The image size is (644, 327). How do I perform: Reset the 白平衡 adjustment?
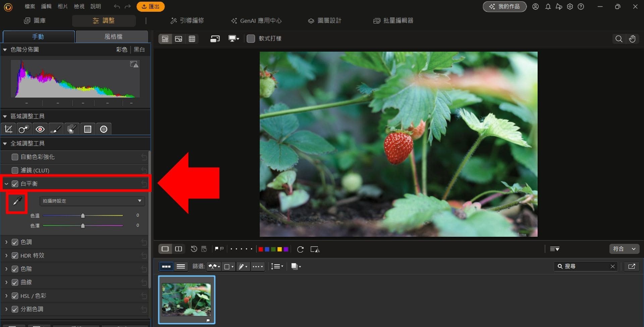click(x=144, y=184)
